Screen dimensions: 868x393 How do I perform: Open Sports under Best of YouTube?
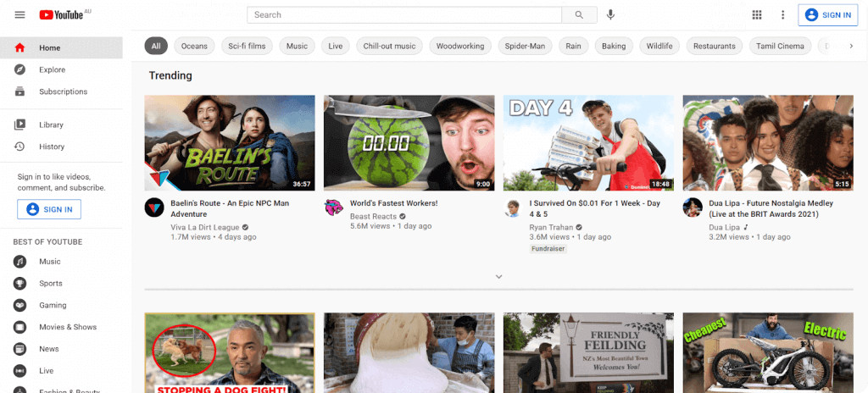click(61, 284)
